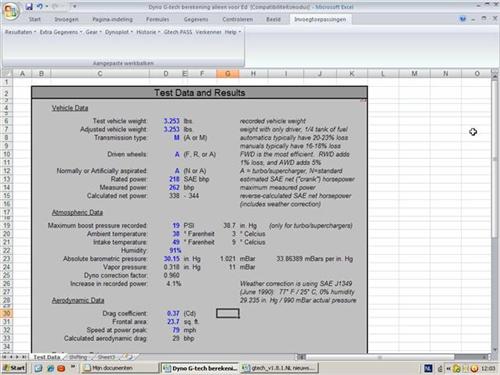This screenshot has width=500, height=375.
Task: Undo the last action in quick access toolbar
Action: point(40,6)
